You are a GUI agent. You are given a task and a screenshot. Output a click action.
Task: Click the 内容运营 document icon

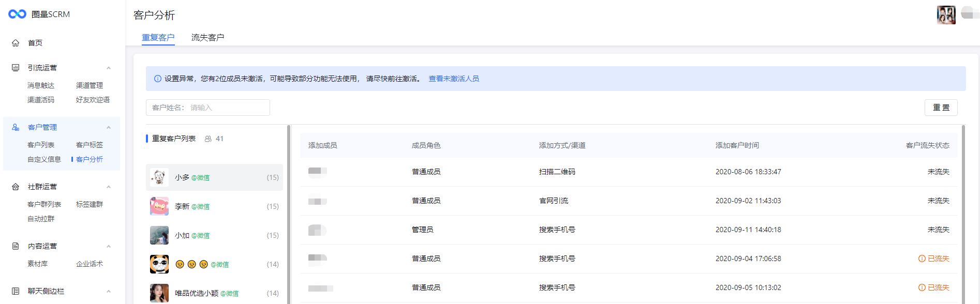(x=16, y=246)
